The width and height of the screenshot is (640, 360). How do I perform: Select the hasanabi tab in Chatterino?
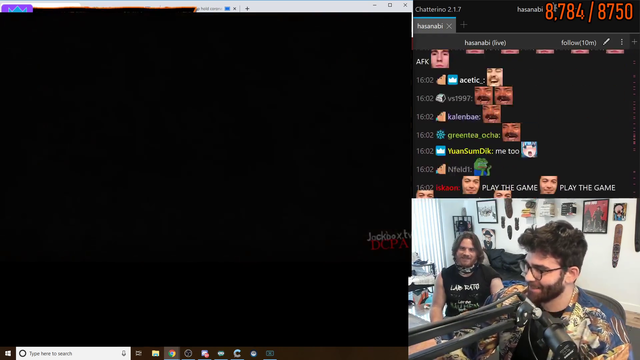pos(430,26)
